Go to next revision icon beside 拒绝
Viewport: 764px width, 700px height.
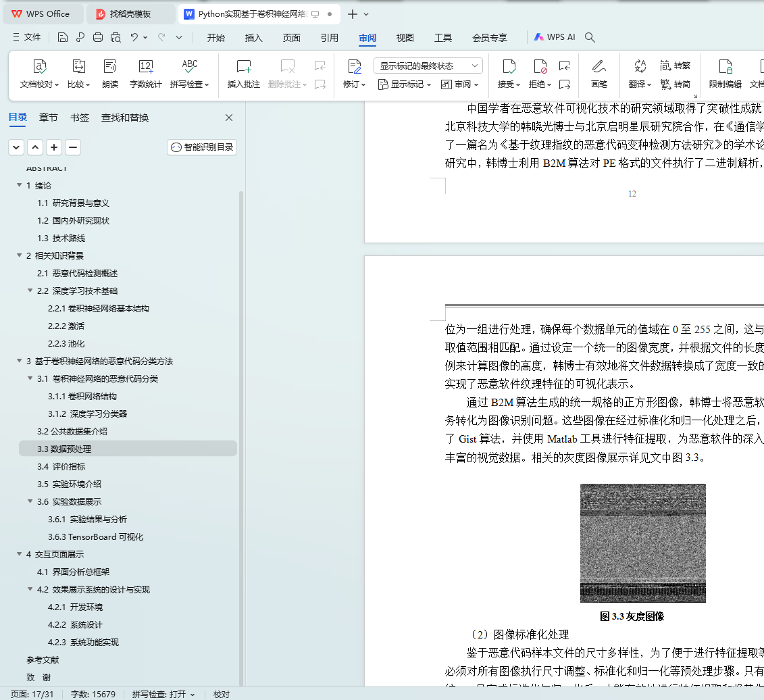point(565,84)
